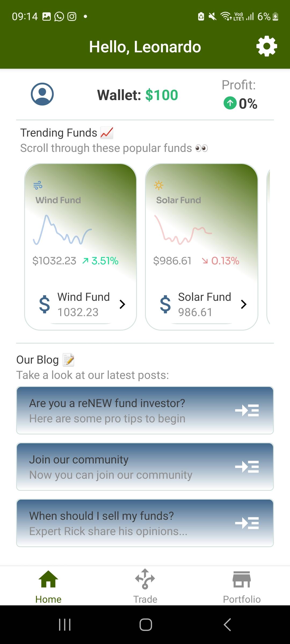Expand Wind Fund details with the chevron
The image size is (290, 644).
click(122, 304)
